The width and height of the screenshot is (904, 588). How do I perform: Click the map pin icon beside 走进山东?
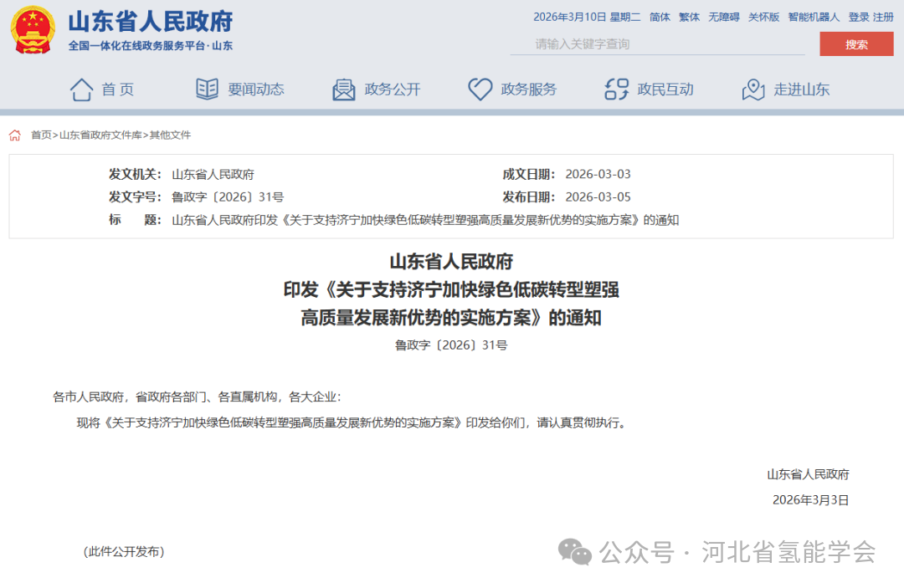(753, 89)
